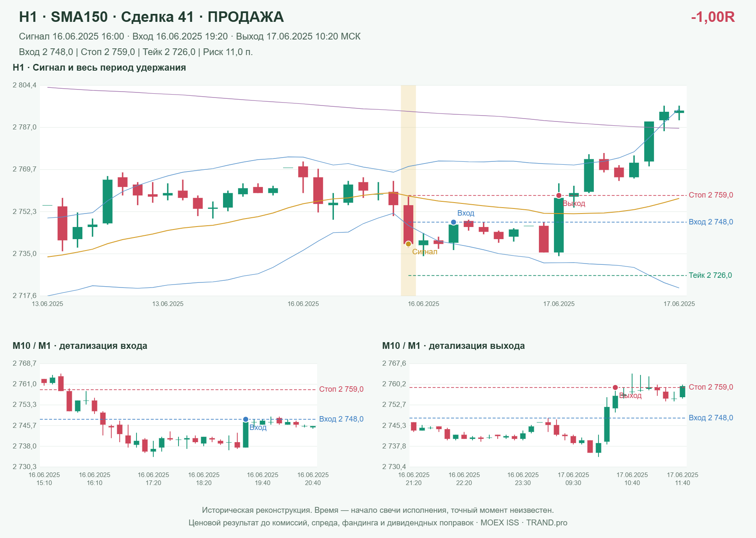Viewport: 756px width, 538px height.
Task: Click entry chart axis value "2 730,3"
Action: (x=24, y=467)
